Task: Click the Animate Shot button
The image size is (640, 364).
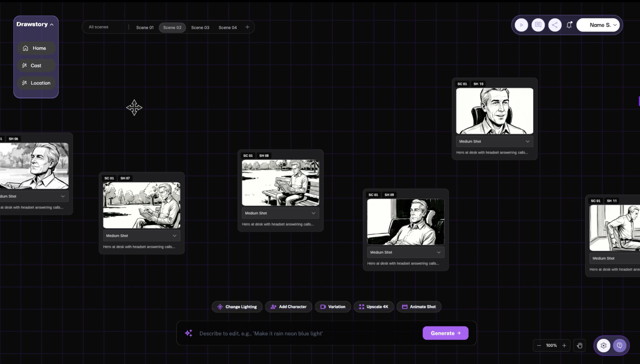Action: pyautogui.click(x=419, y=307)
